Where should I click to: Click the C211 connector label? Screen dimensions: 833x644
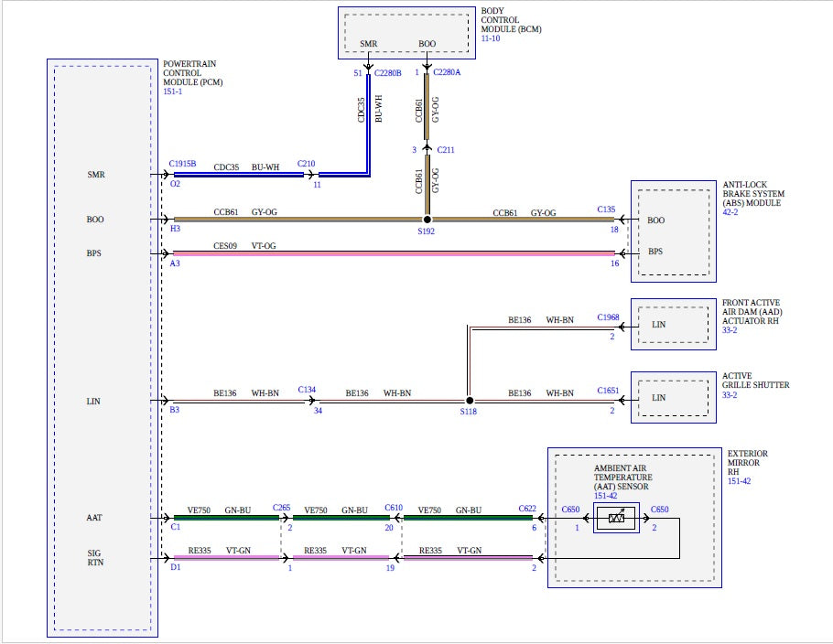tap(446, 149)
